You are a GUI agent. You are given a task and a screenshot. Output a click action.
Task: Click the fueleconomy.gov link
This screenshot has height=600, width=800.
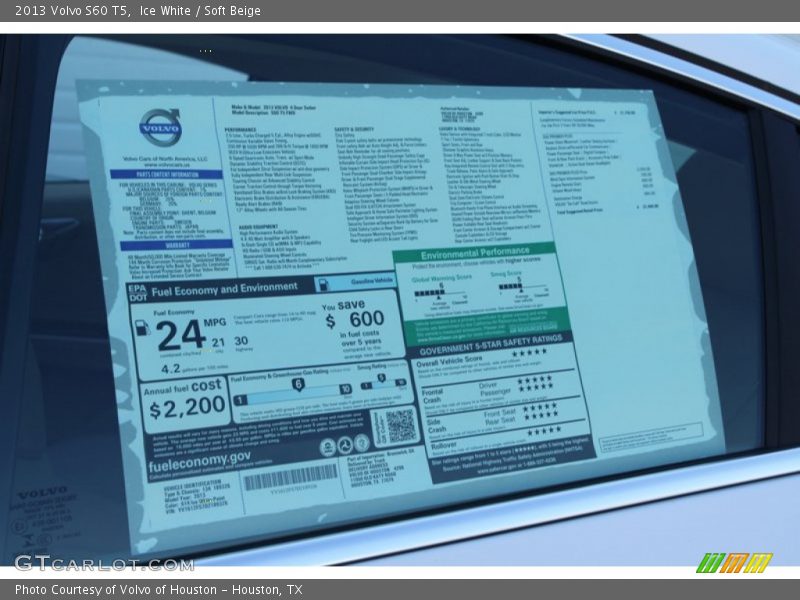[199, 458]
